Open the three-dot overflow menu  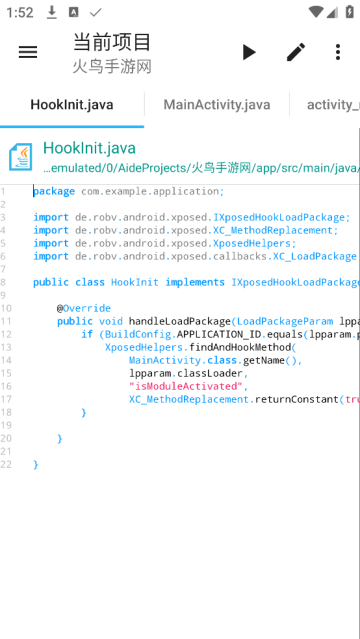pos(338,52)
